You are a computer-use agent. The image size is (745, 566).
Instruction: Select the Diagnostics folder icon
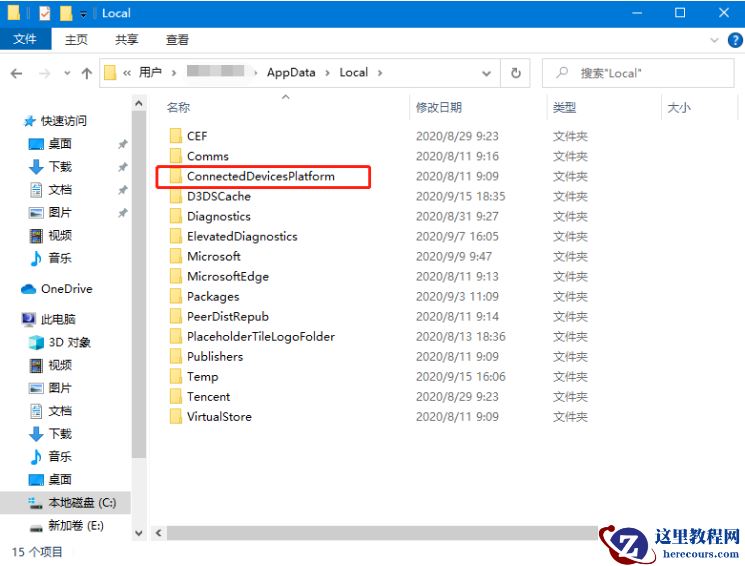176,216
